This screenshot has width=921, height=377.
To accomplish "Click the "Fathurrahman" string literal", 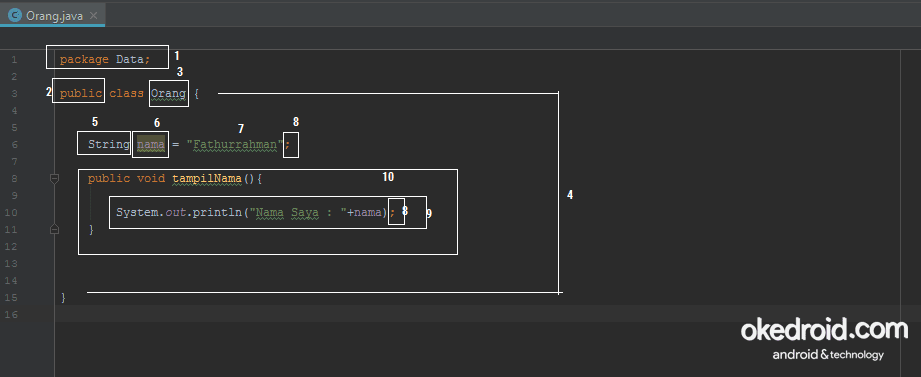I will pos(236,144).
